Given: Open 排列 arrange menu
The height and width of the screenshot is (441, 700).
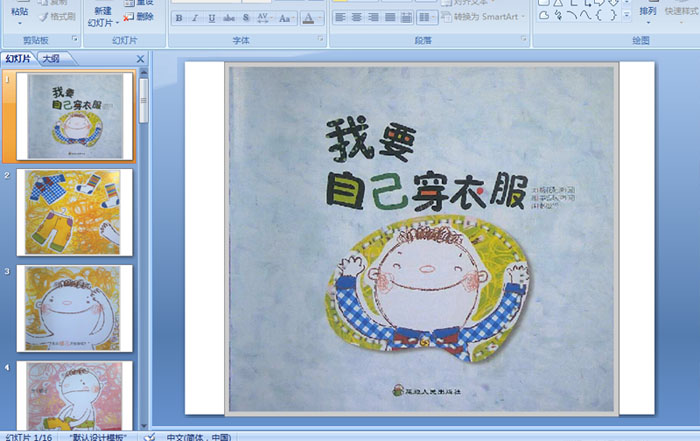Looking at the screenshot, I should [x=648, y=13].
